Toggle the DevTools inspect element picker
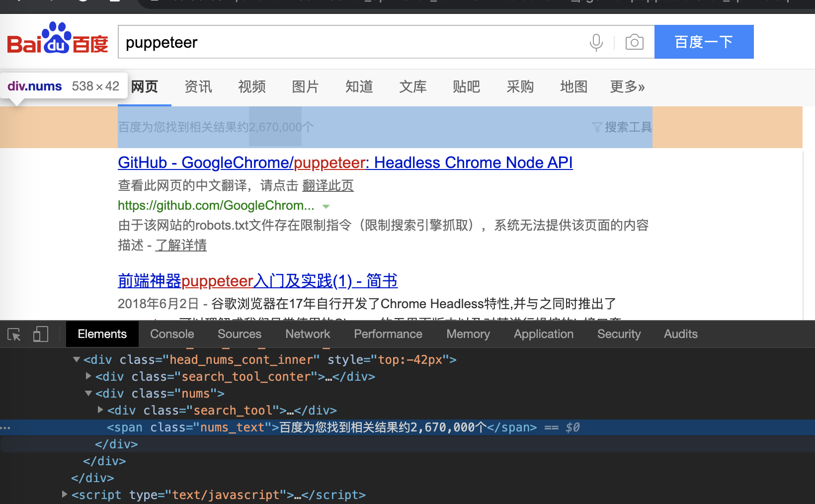Image resolution: width=815 pixels, height=504 pixels. pyautogui.click(x=14, y=334)
